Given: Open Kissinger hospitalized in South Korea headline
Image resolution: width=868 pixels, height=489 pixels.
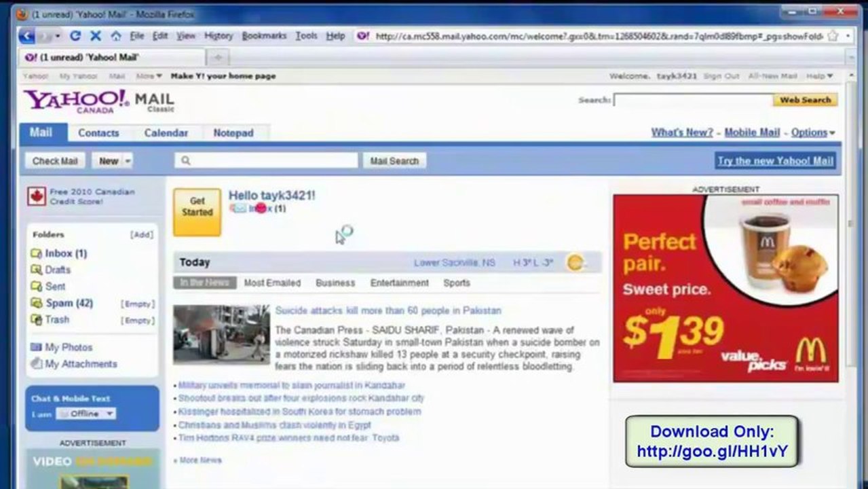Looking at the screenshot, I should point(299,412).
